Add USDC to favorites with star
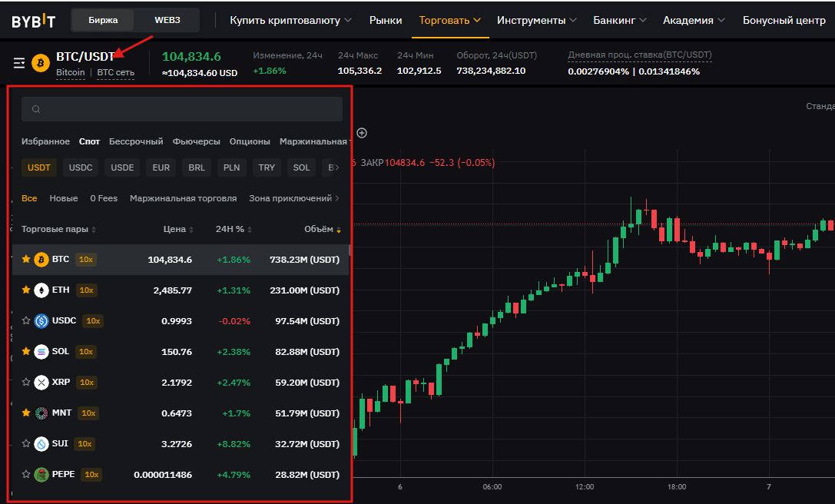 click(26, 321)
